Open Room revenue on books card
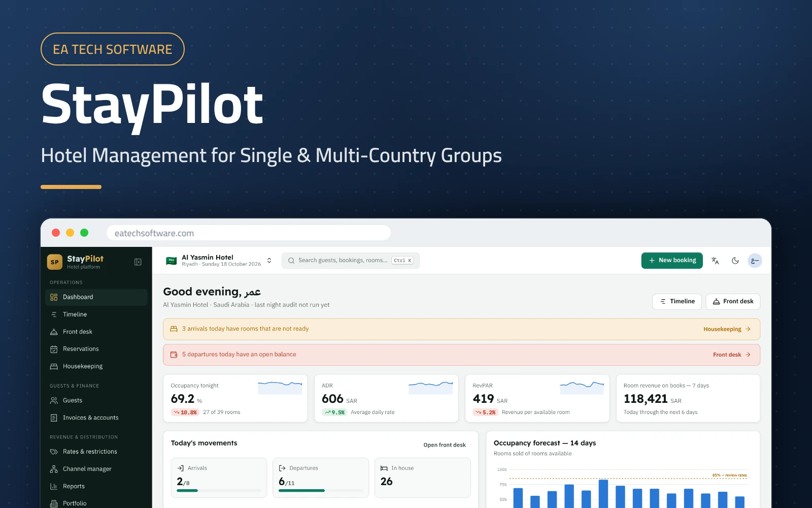 688,398
